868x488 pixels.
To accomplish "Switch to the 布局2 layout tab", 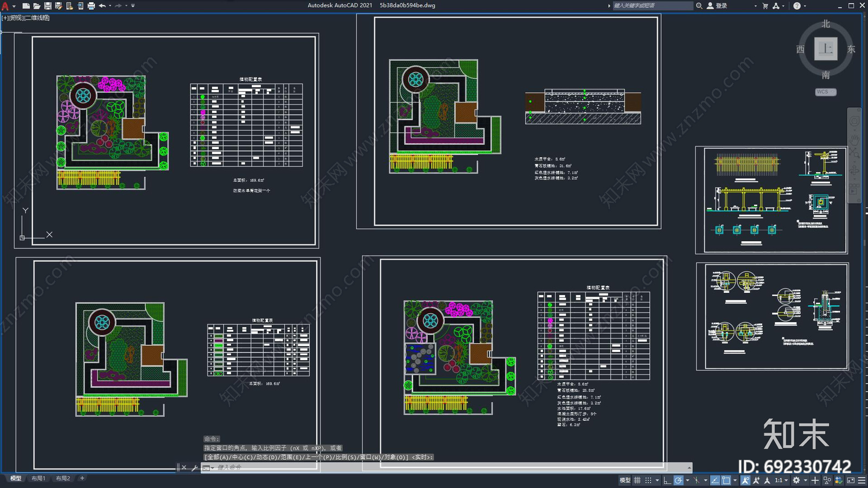I will [63, 478].
